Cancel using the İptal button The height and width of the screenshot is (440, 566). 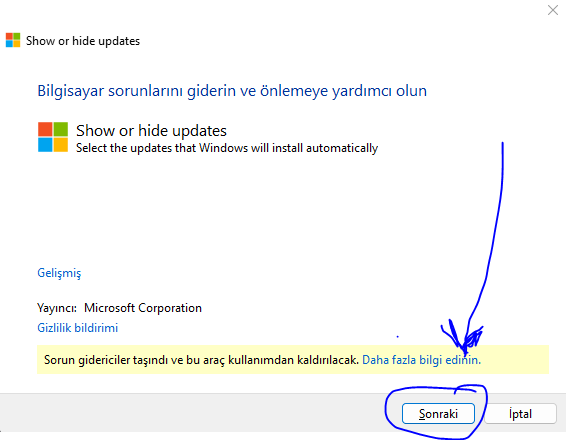point(520,413)
